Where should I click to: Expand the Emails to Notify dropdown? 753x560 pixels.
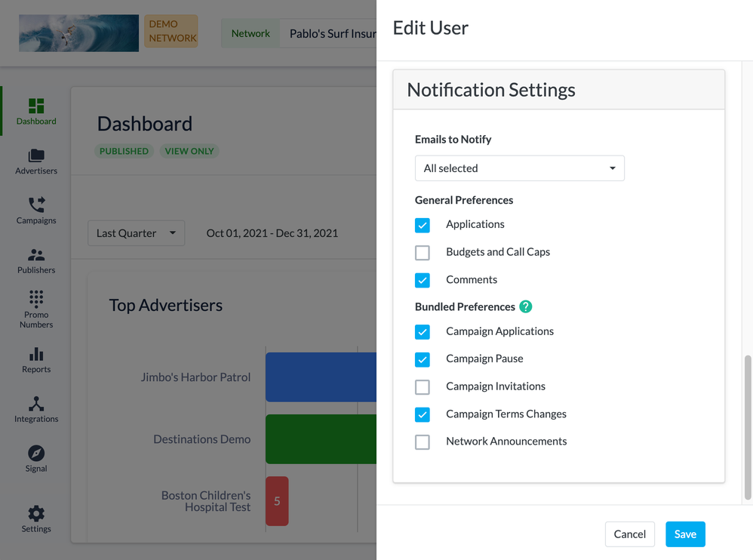tap(519, 168)
